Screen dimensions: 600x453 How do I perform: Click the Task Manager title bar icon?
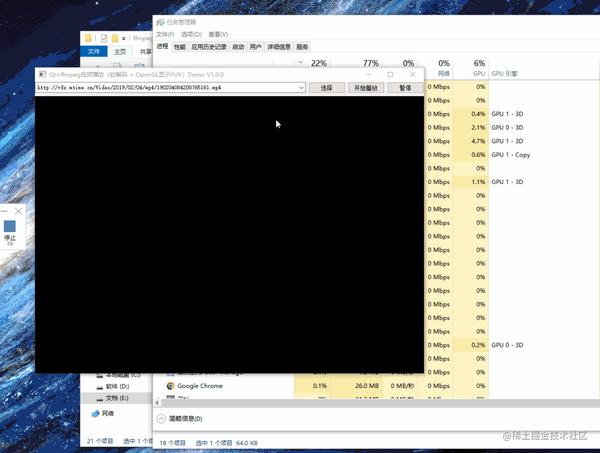point(160,23)
